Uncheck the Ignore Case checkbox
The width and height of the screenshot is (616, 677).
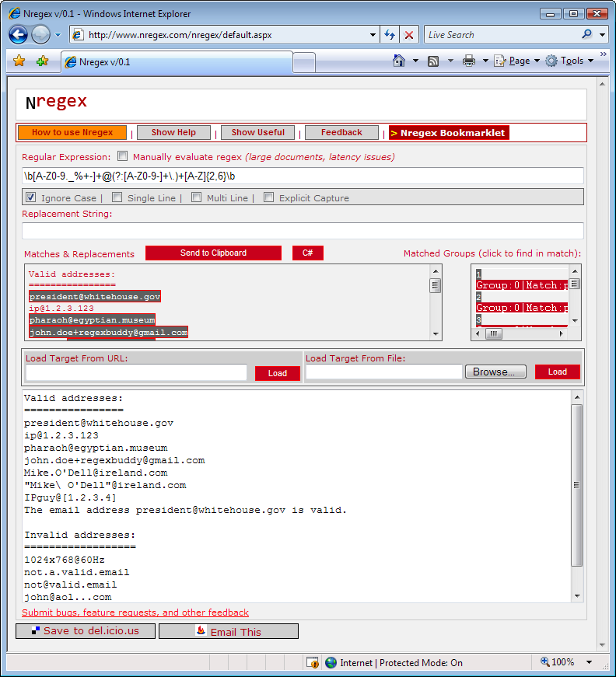pos(30,197)
